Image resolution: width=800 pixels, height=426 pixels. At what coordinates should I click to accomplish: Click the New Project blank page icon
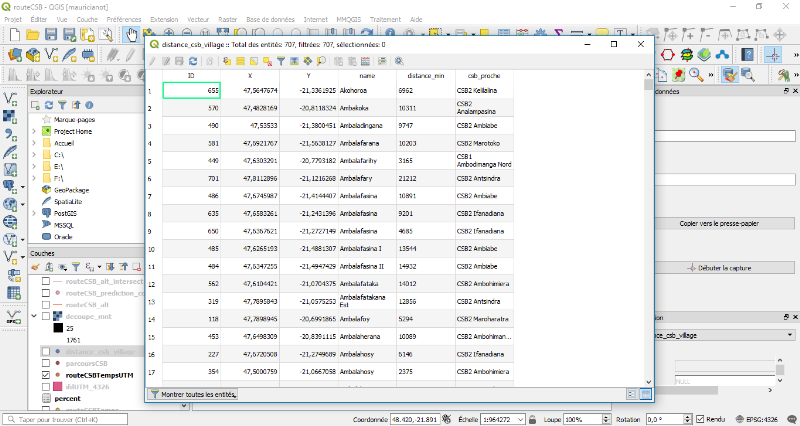click(14, 34)
